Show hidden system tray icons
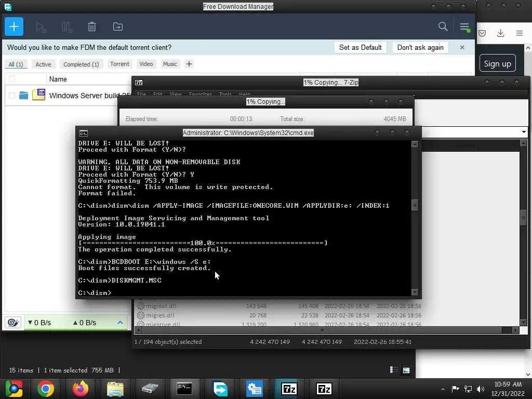 (443, 389)
